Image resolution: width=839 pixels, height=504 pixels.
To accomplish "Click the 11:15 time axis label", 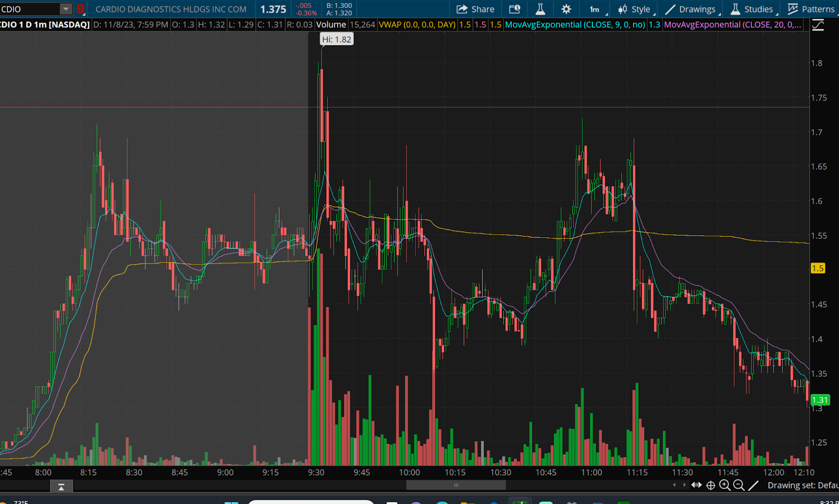I will pyautogui.click(x=637, y=472).
